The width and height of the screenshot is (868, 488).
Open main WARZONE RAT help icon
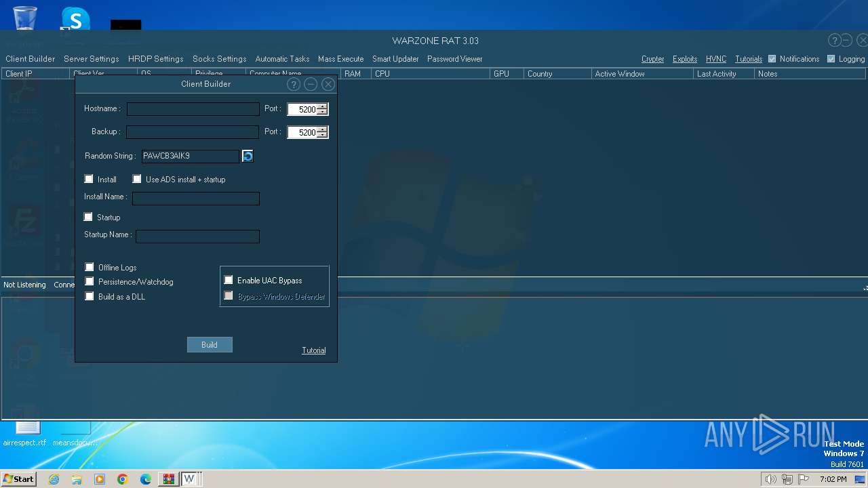click(x=835, y=41)
